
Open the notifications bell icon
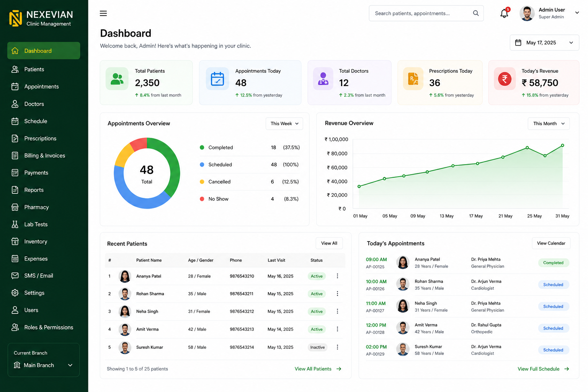coord(504,13)
